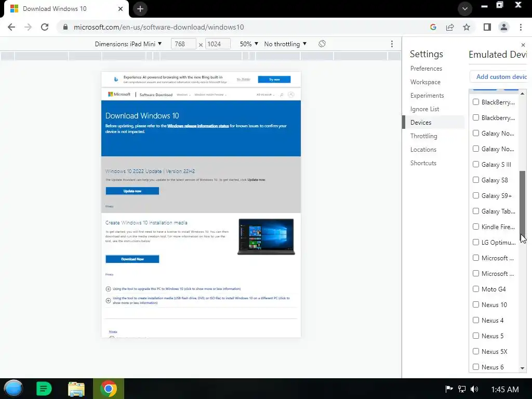Click the Chrome icon on the taskbar

(x=109, y=389)
